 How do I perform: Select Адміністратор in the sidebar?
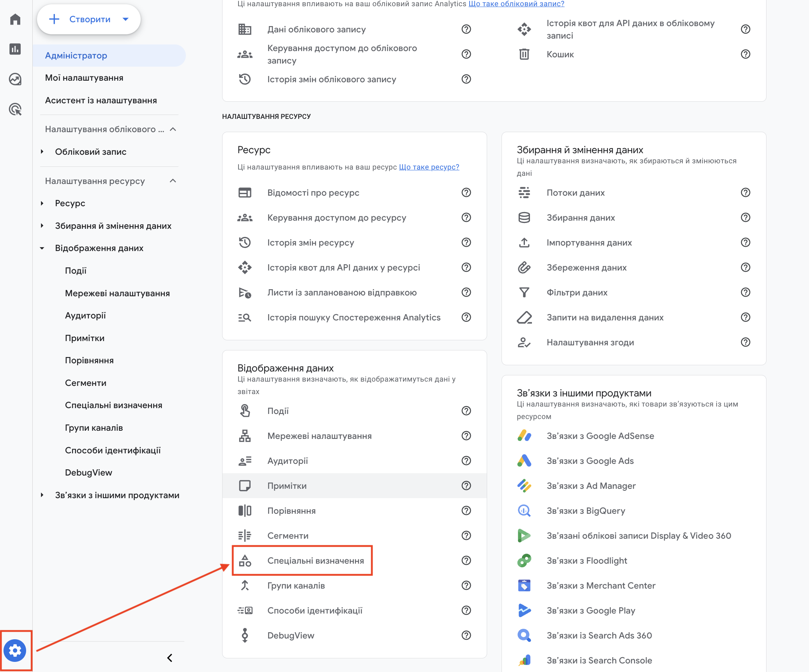click(76, 55)
